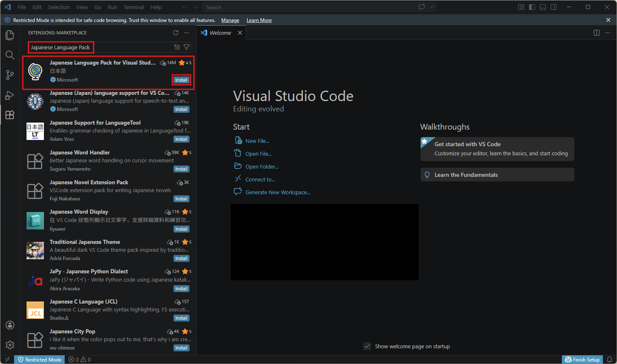The image size is (617, 364).
Task: Click the Open Folder link
Action: click(261, 166)
